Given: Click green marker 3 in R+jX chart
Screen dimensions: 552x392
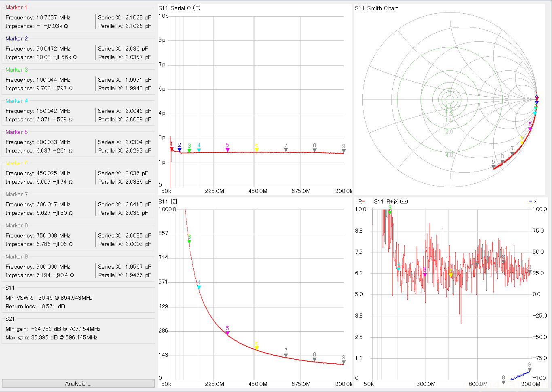Looking at the screenshot, I should tap(390, 212).
